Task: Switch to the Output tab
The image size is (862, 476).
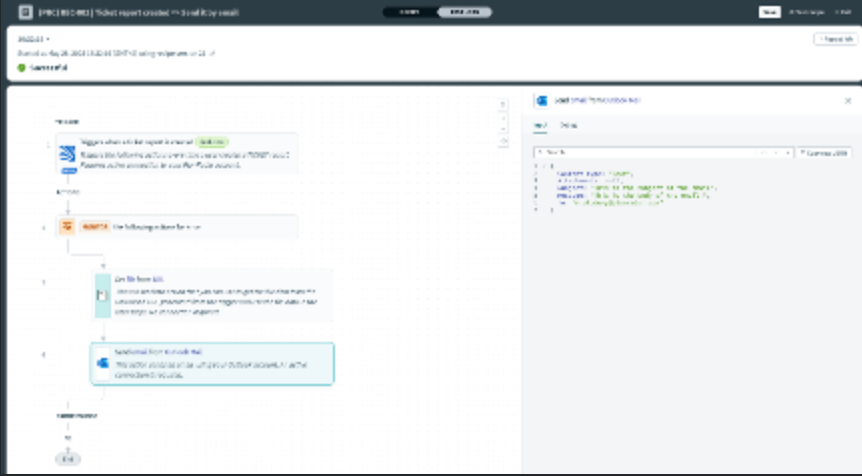Action: click(x=567, y=125)
